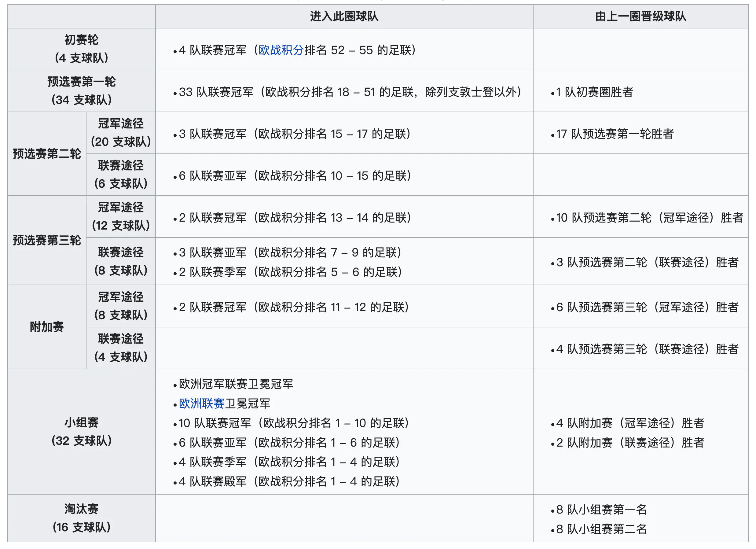
Task: Click 联赛途径 (8 支球队) cell
Action: tap(121, 261)
